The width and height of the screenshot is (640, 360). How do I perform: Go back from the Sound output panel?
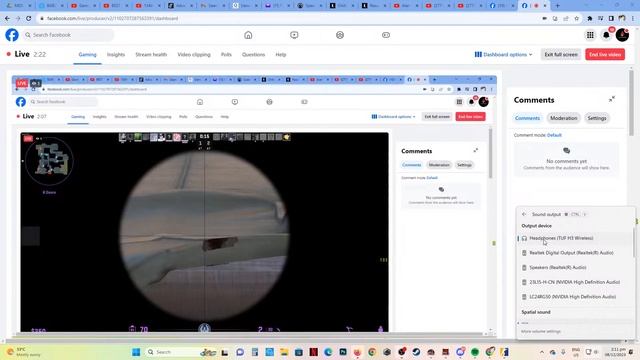pos(524,214)
